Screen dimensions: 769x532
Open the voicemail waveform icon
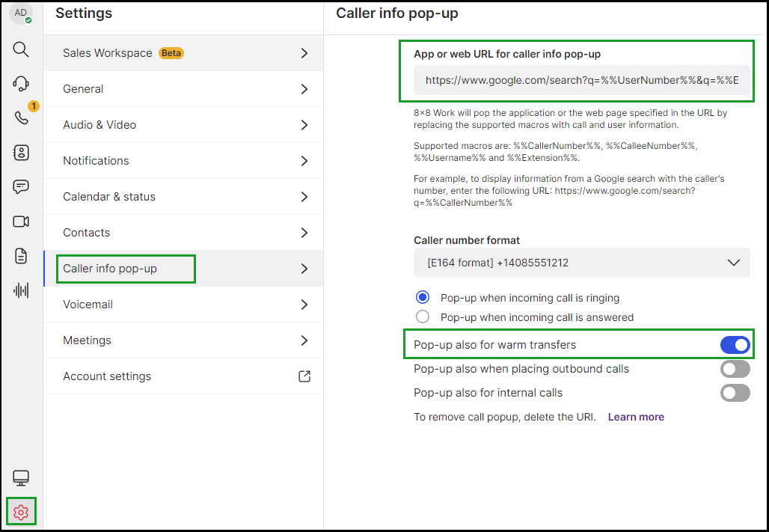[21, 290]
